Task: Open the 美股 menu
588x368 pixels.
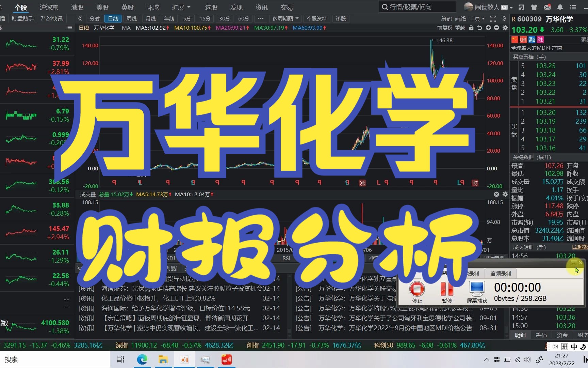Action: click(x=102, y=7)
